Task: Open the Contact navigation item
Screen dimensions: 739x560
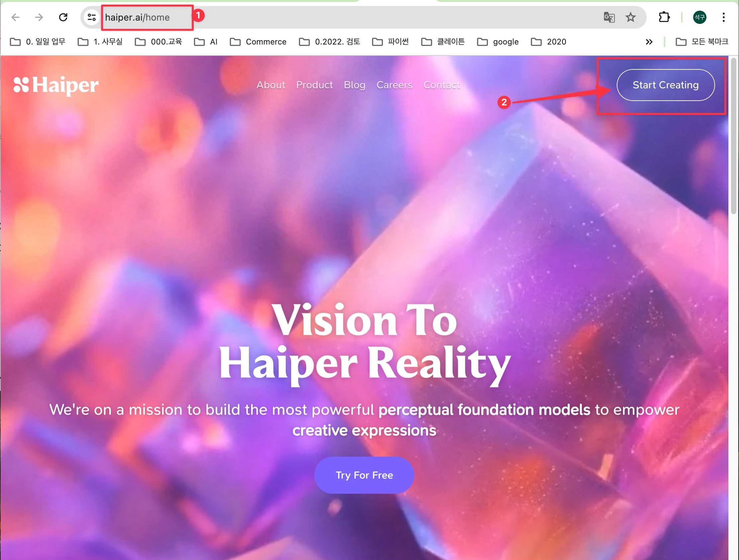Action: [442, 85]
